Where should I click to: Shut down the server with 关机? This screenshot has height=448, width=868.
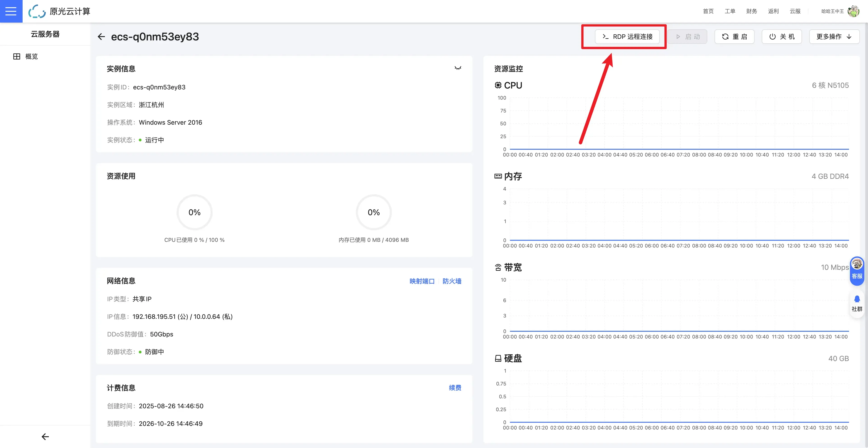[781, 37]
